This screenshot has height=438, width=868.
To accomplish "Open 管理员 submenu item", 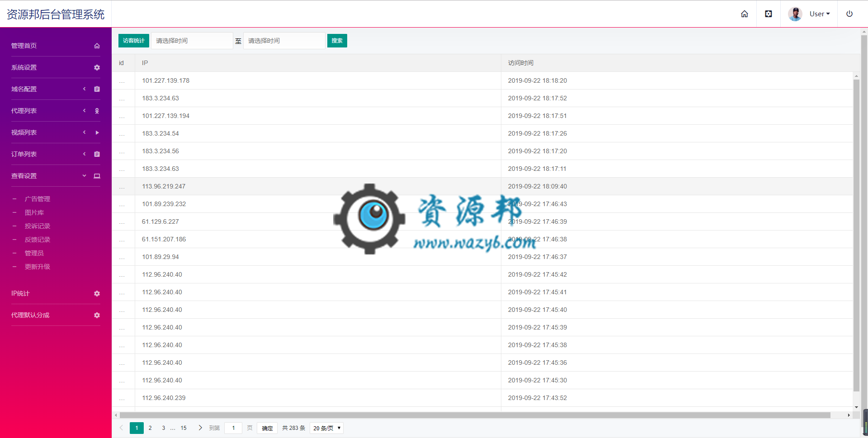I will click(x=34, y=253).
